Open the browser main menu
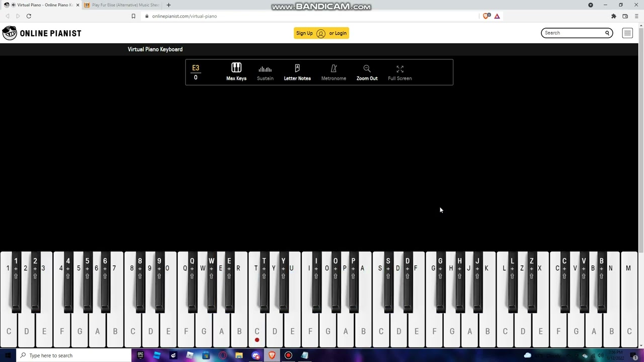Viewport: 644px width, 362px height. coord(636,16)
